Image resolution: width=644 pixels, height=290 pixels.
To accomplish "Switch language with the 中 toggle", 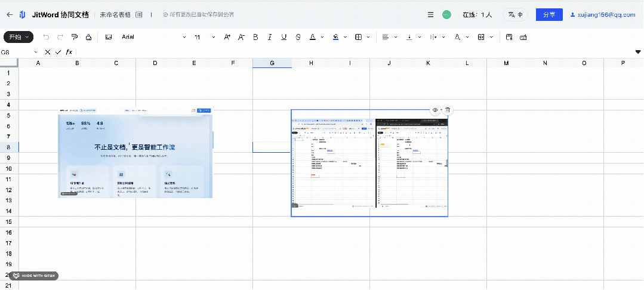I will 516,15.
